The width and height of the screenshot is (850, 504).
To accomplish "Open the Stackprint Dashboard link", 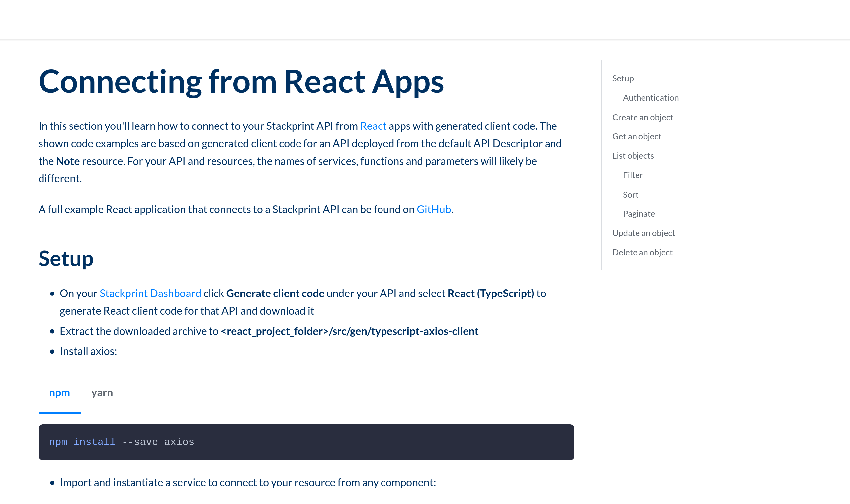I will click(x=150, y=293).
